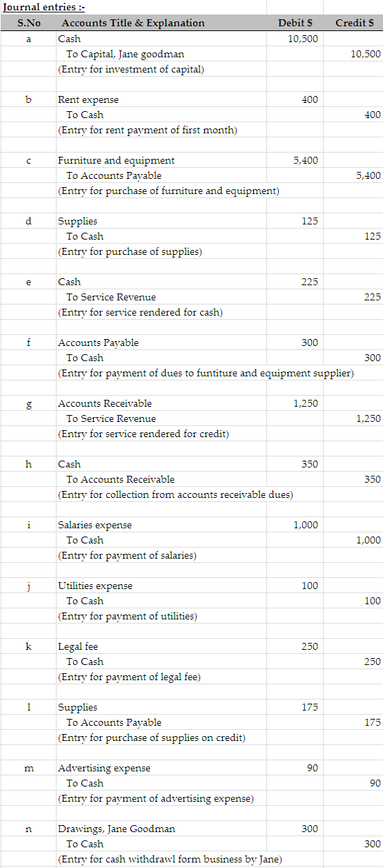This screenshot has height=868, width=383.
Task: Click '(Entry for payment of advertising expense)'
Action: coord(156,798)
